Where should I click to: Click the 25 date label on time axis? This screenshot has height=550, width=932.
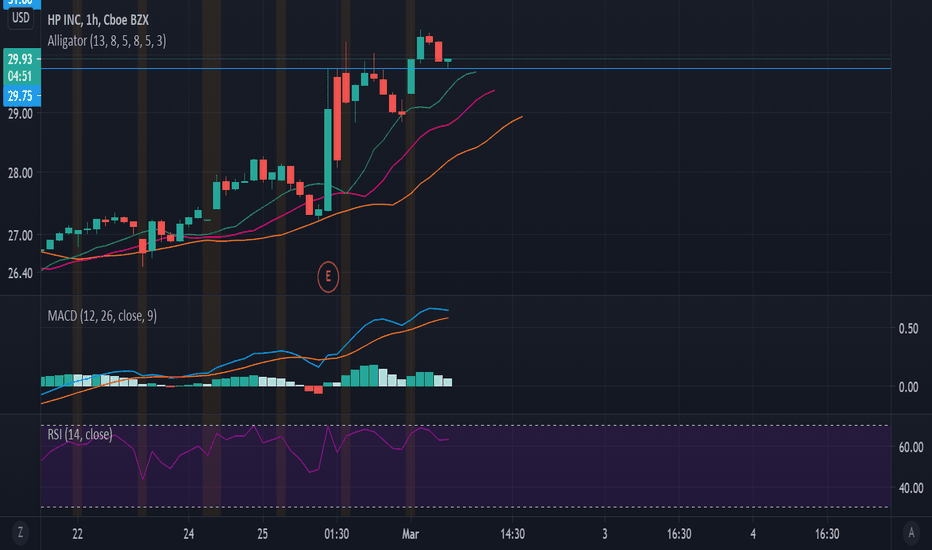pos(263,534)
